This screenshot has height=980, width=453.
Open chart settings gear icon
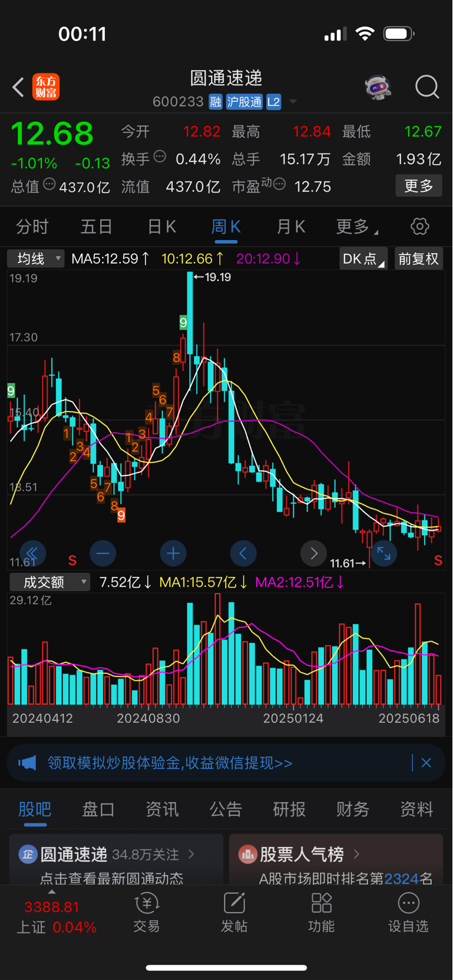419,227
